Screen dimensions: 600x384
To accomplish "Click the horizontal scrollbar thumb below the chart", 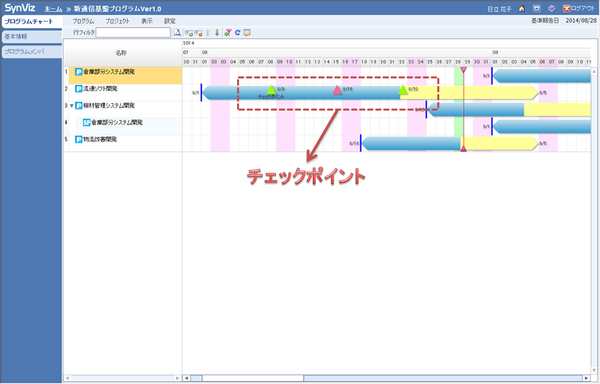I will [253, 378].
